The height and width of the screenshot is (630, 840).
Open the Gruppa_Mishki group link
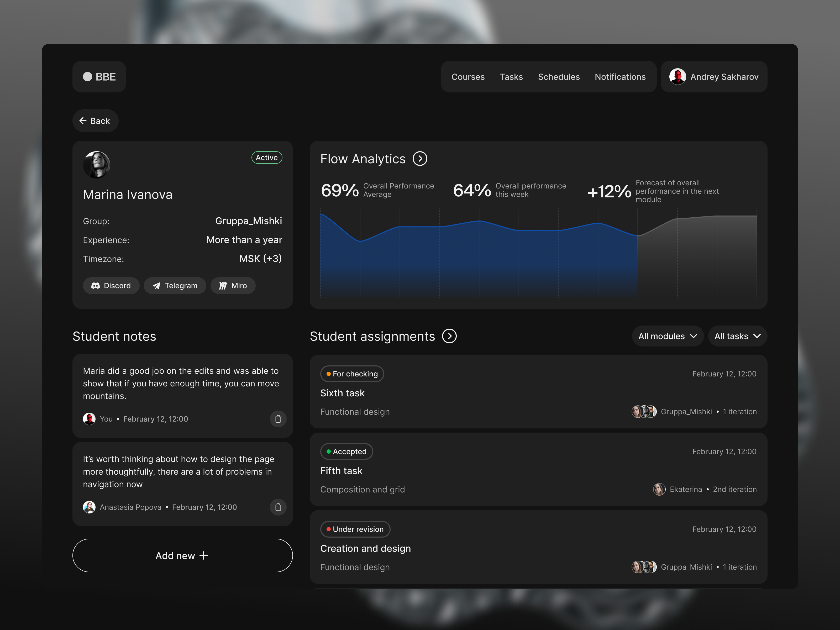[248, 221]
